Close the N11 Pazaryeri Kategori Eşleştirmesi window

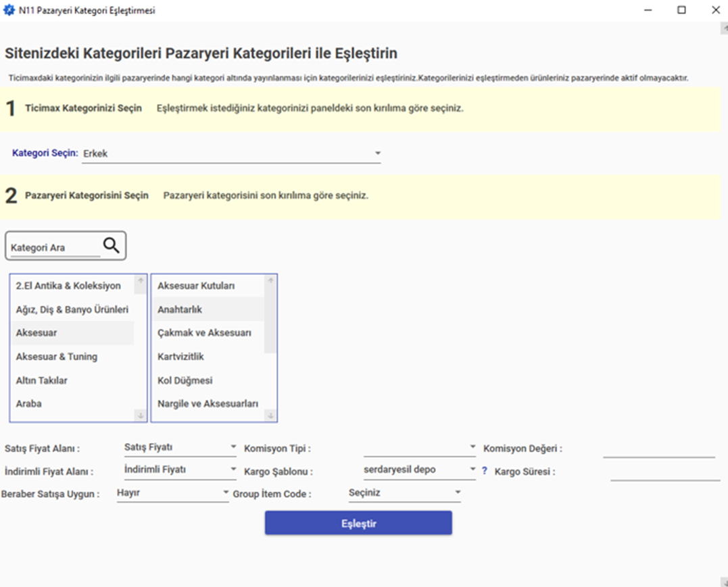click(715, 9)
